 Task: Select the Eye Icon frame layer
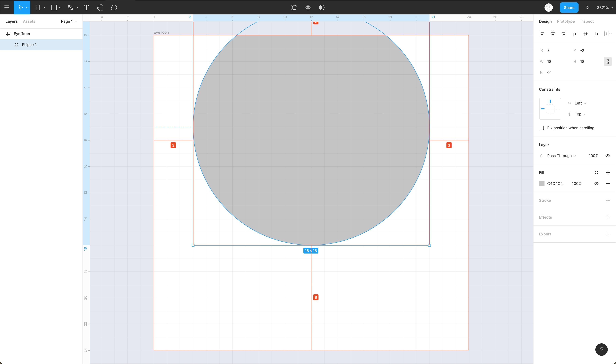[22, 34]
